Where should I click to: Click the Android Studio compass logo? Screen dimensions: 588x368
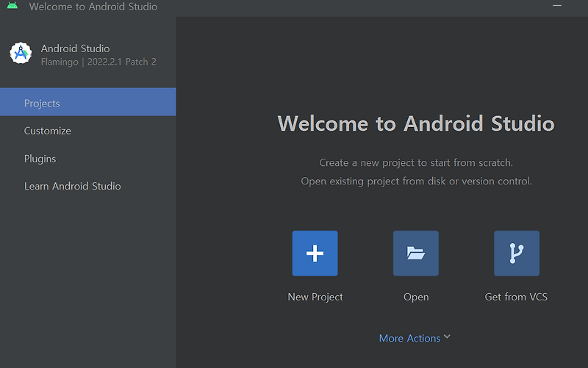pos(21,53)
